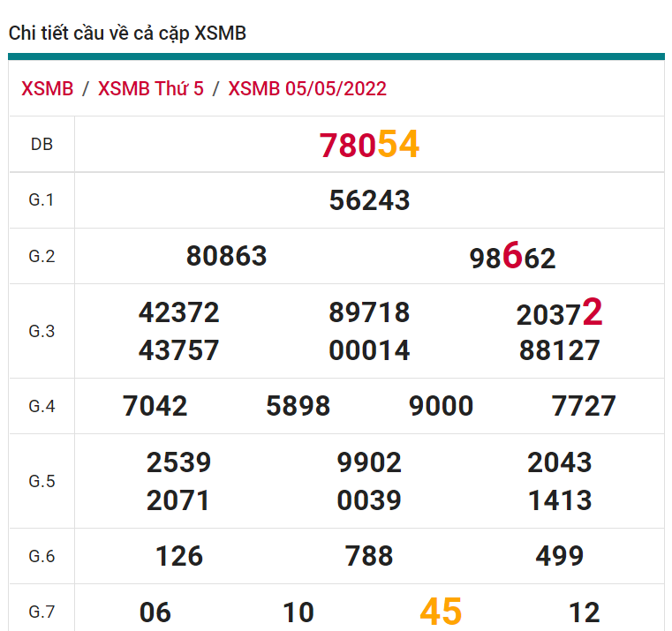The height and width of the screenshot is (631, 672).
Task: Select first prize number 56243
Action: (x=369, y=200)
